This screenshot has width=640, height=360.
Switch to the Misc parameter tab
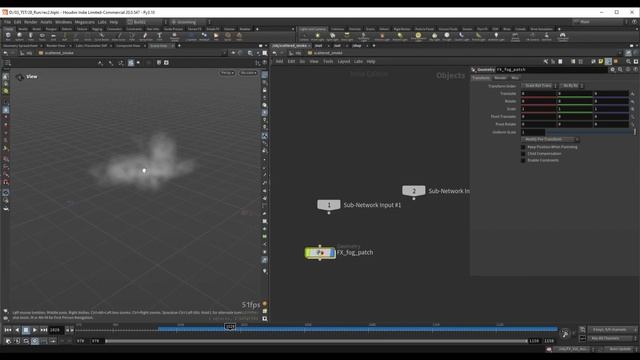coord(515,78)
